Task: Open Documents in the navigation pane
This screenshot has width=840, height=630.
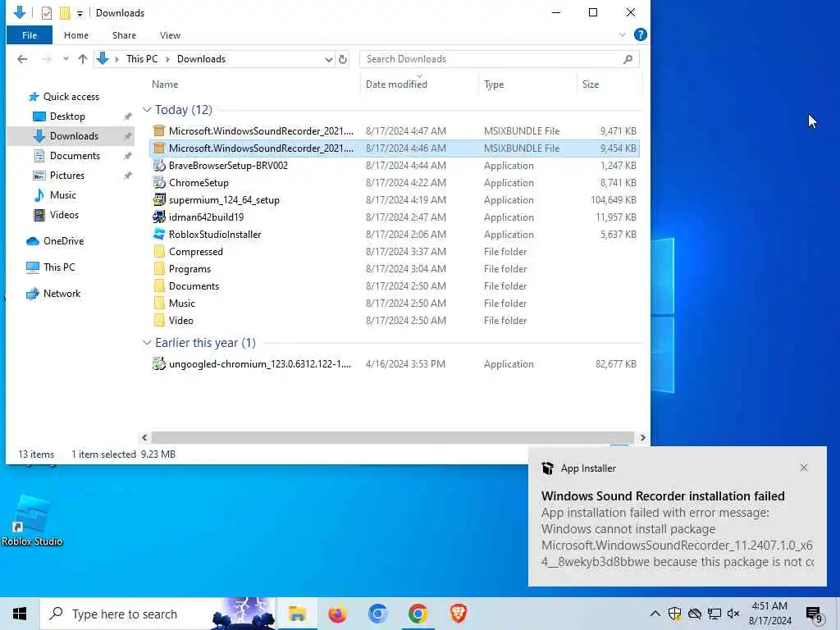Action: (x=75, y=156)
